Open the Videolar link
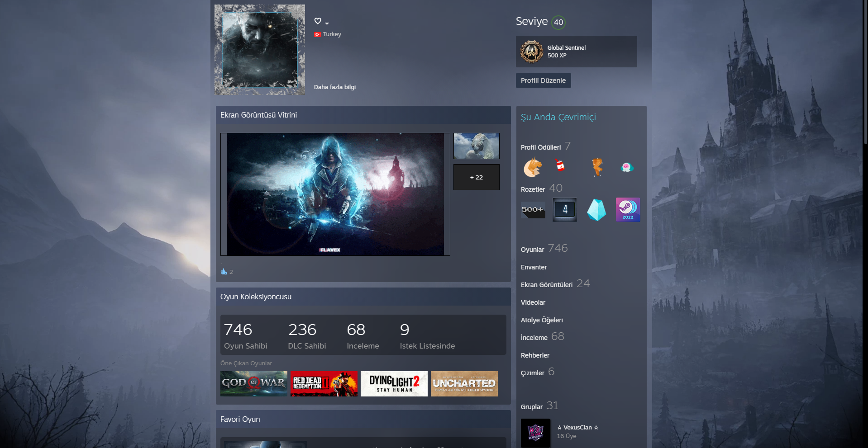 point(533,302)
